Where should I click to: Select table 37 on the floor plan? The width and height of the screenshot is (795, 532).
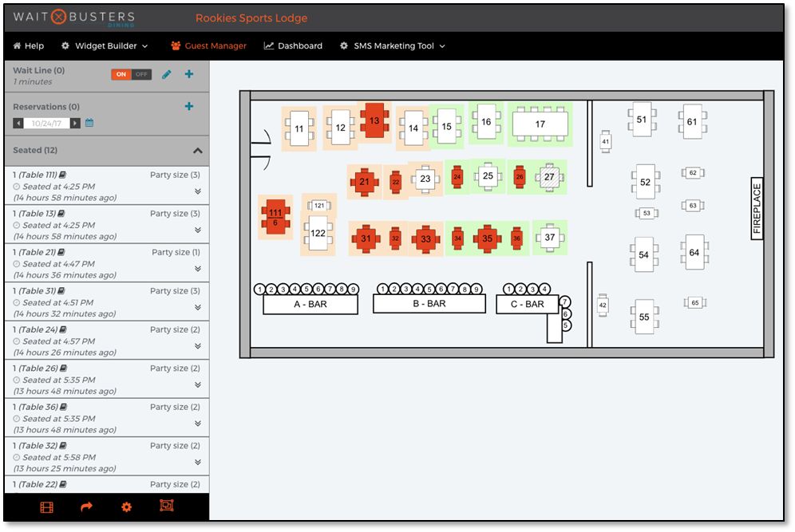tap(550, 237)
